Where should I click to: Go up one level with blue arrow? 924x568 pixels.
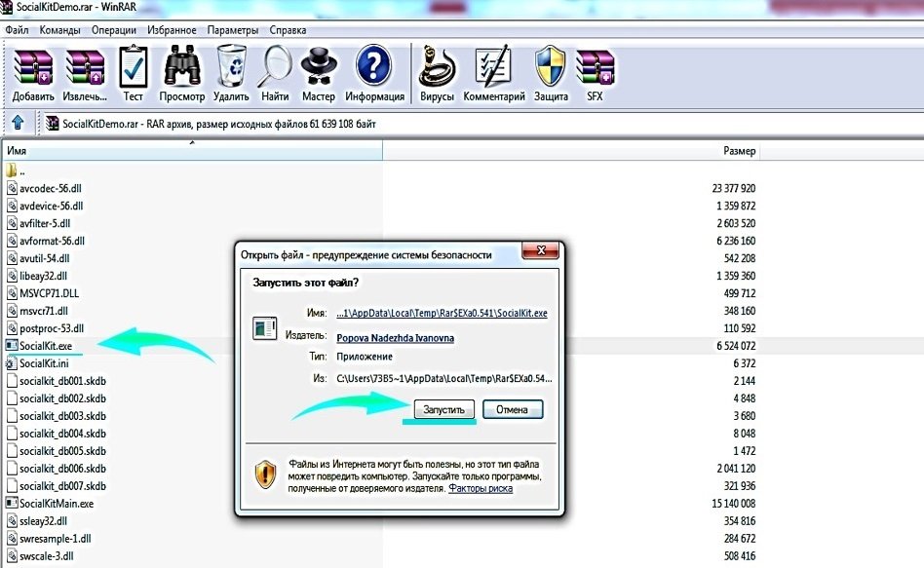pos(18,123)
